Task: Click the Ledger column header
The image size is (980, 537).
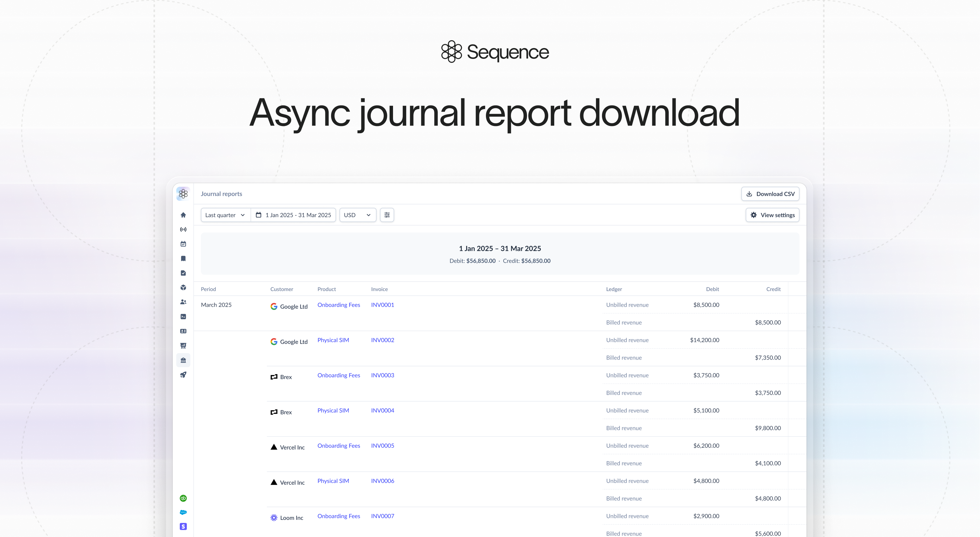Action: pos(614,289)
